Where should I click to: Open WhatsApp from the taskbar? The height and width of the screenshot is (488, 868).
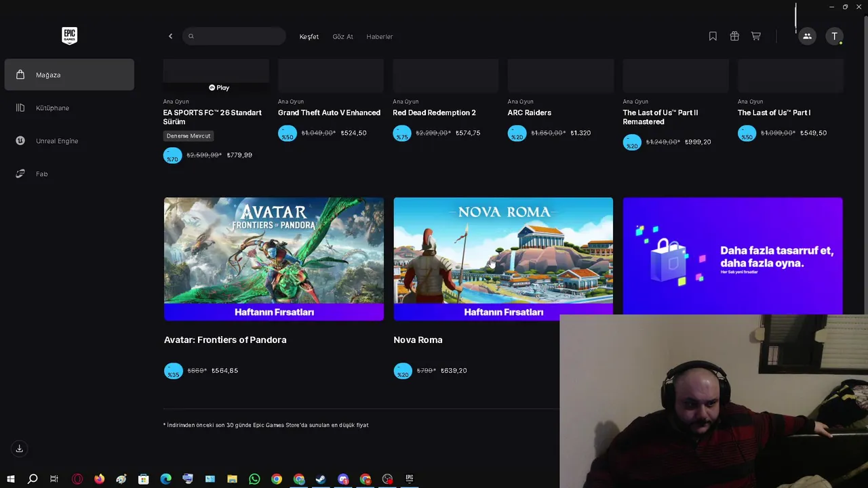(x=254, y=479)
